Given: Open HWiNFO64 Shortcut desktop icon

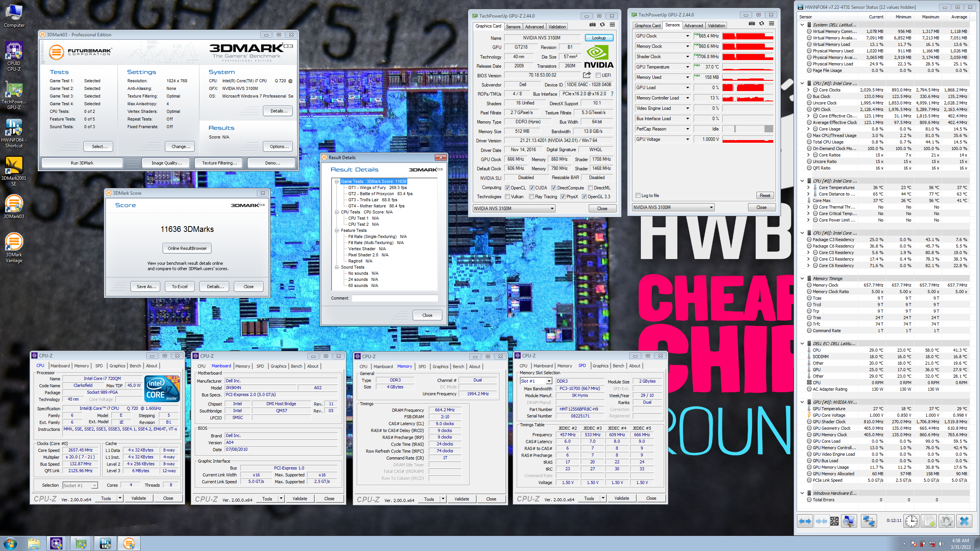Looking at the screenshot, I should [14, 133].
